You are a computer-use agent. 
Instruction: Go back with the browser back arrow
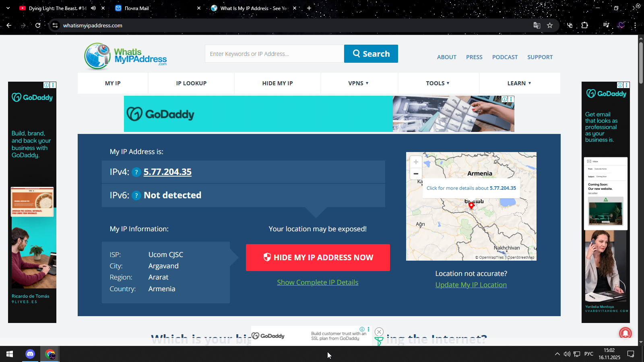(x=9, y=25)
